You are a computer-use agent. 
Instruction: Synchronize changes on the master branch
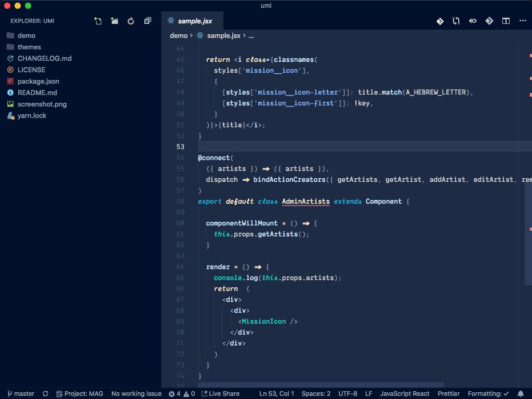click(x=45, y=393)
